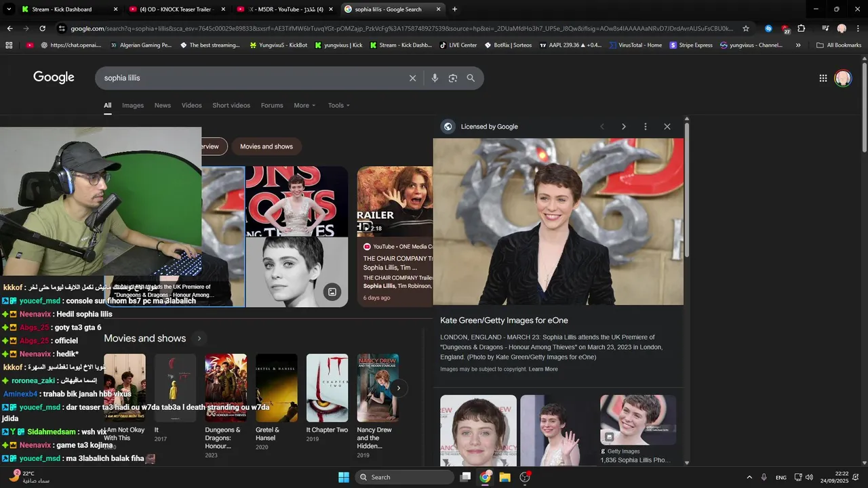The image size is (868, 488).
Task: Open the All Bookmarks folder
Action: pos(839,45)
